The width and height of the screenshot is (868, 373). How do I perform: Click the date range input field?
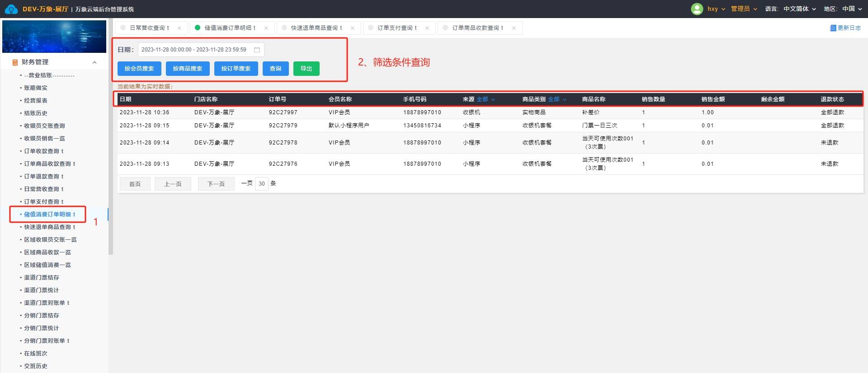point(201,50)
